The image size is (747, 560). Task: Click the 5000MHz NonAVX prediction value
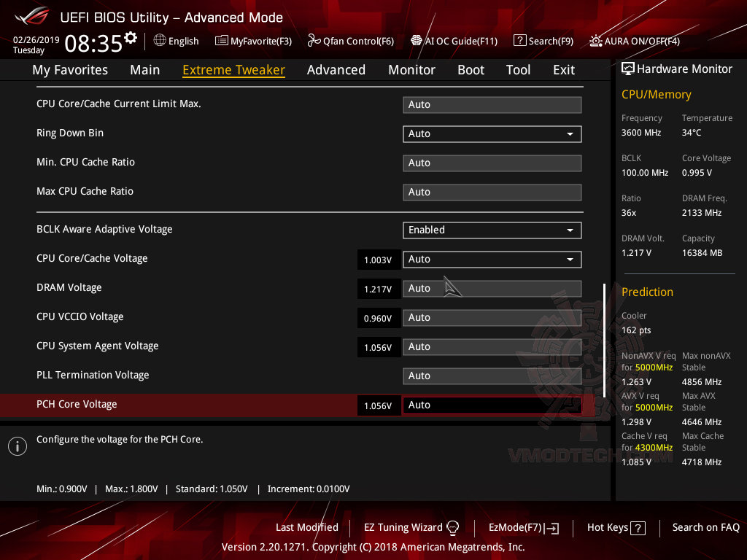click(654, 367)
